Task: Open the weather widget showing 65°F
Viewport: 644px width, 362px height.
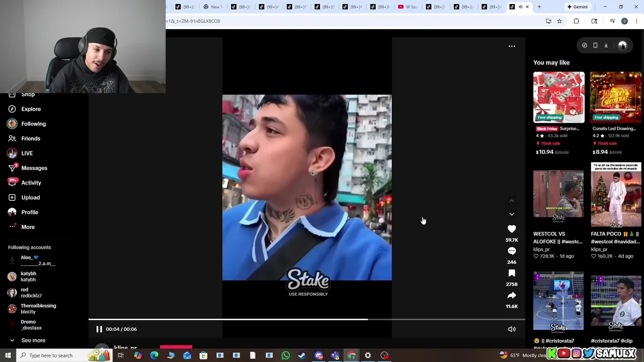Action: (x=523, y=355)
